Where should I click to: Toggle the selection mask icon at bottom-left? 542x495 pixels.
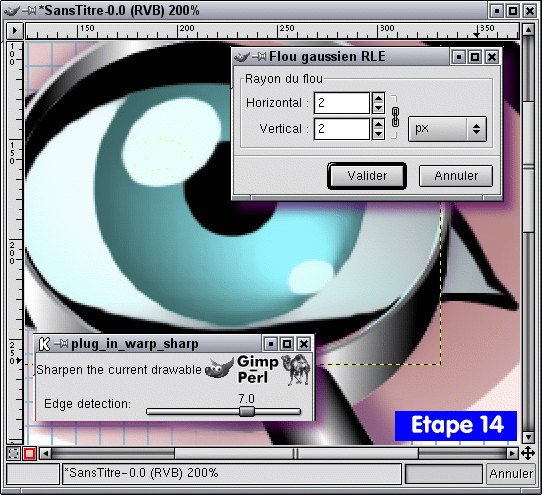coord(13,453)
